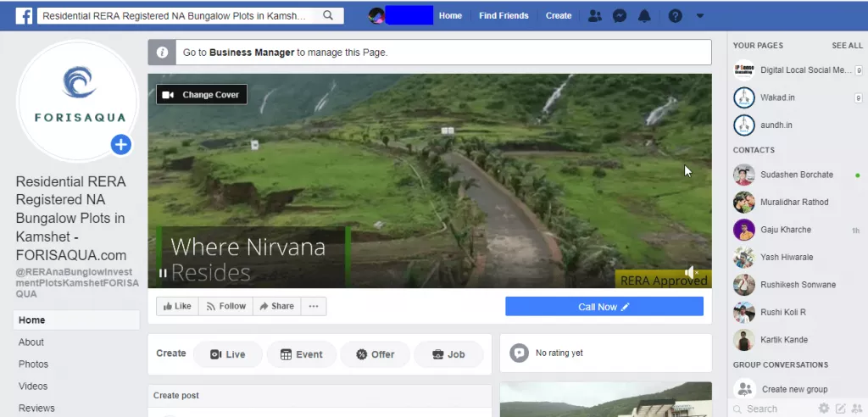
Task: Click the Create post box header
Action: click(320, 396)
